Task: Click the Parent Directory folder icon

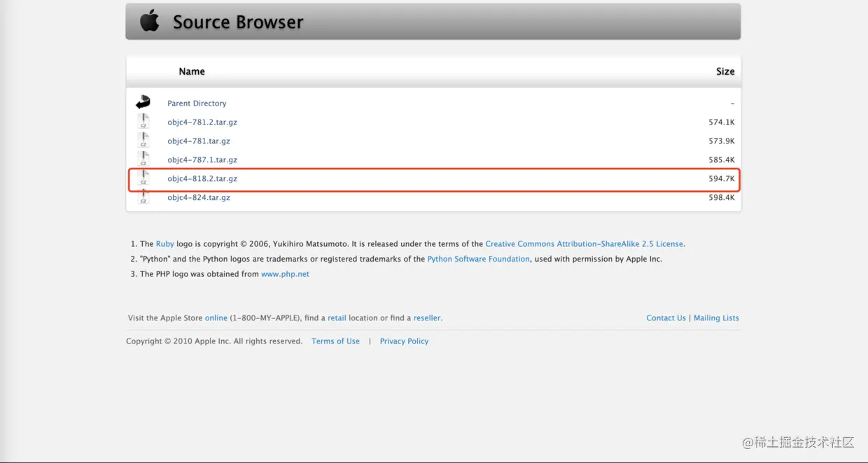Action: 142,101
